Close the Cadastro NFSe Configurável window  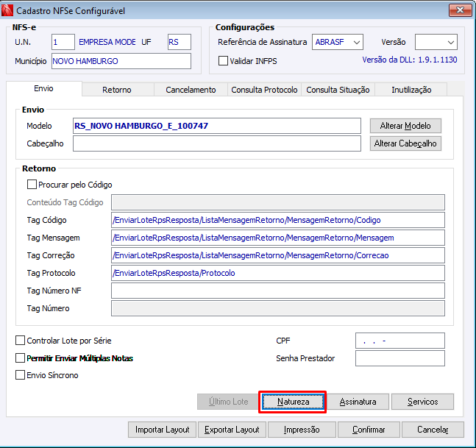coord(461,10)
